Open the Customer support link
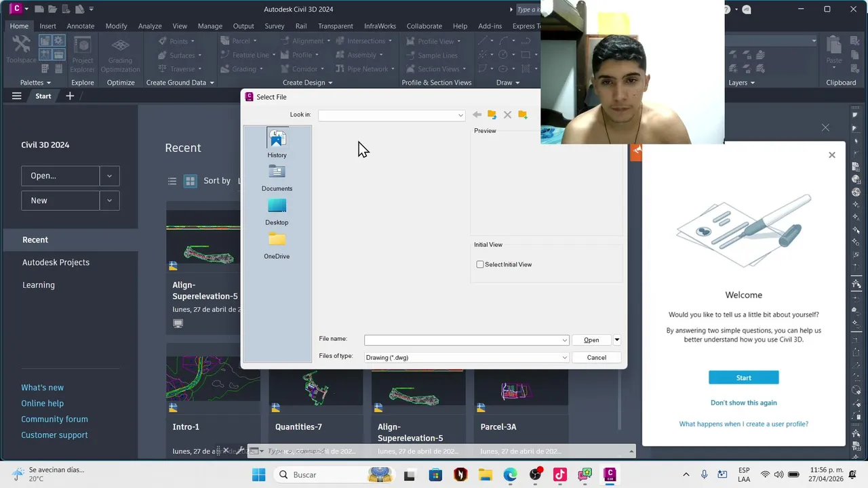The height and width of the screenshot is (488, 868). [54, 435]
